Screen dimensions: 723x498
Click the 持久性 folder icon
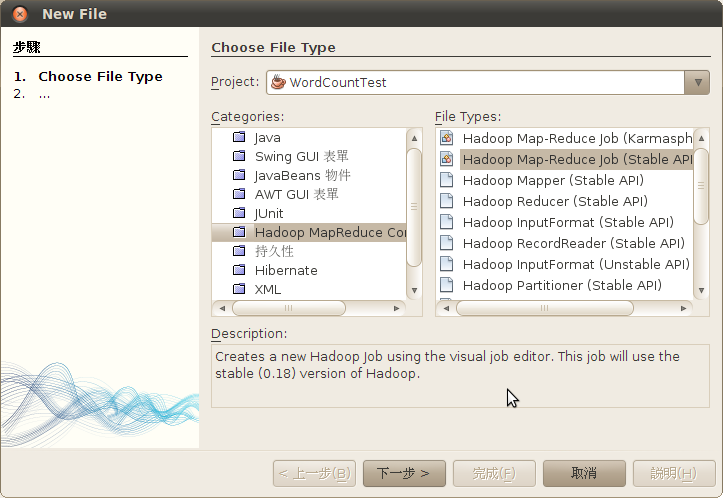[x=239, y=250]
